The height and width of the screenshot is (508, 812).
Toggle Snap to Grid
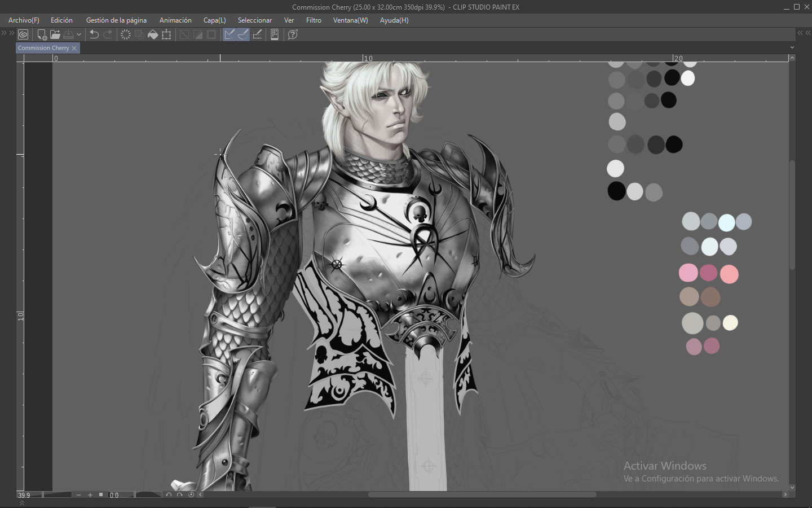tap(257, 34)
